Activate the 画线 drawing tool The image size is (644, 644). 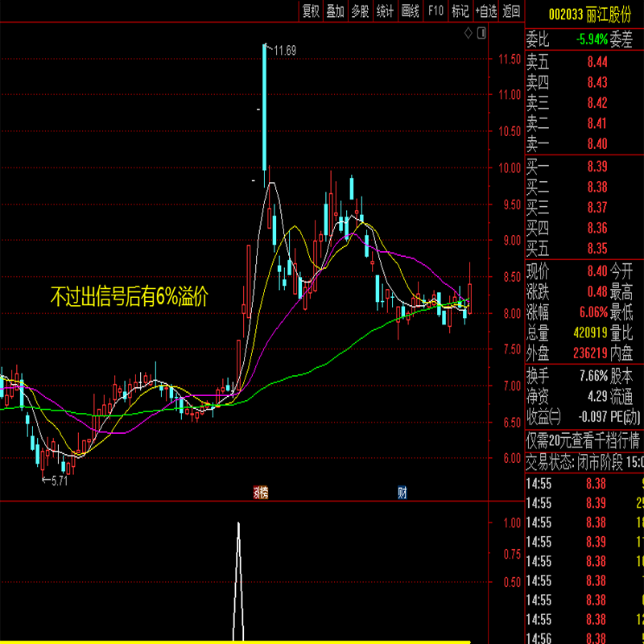point(411,11)
